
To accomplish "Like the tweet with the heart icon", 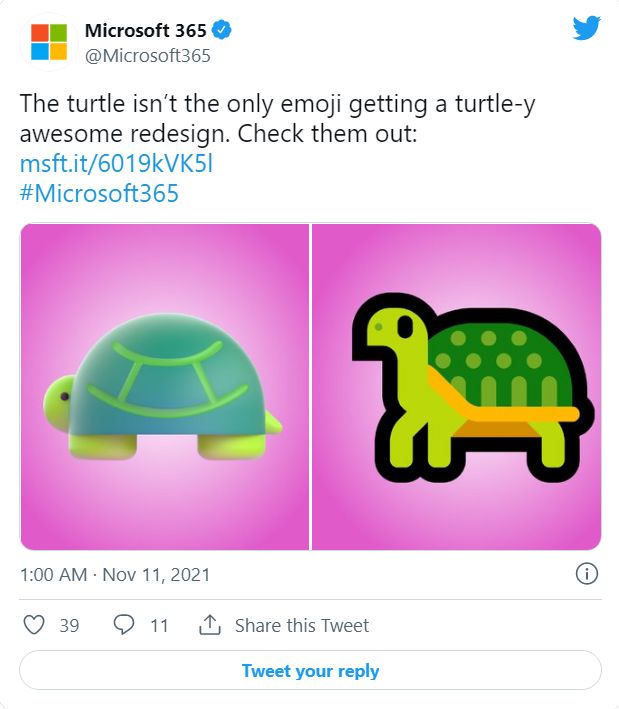I will pyautogui.click(x=34, y=625).
